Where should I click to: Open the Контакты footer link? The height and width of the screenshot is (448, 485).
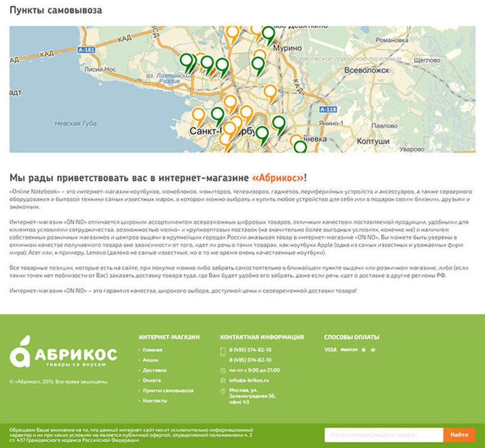(155, 401)
